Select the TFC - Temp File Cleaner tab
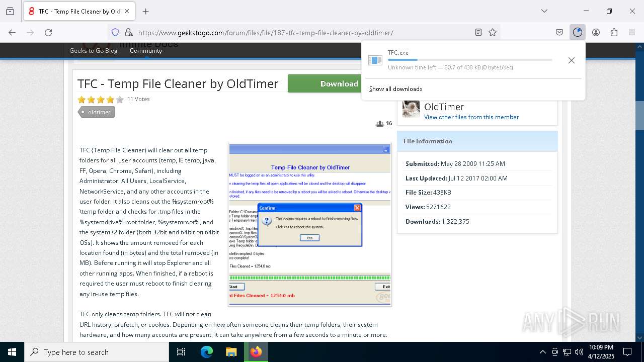This screenshot has height=362, width=644. [79, 11]
